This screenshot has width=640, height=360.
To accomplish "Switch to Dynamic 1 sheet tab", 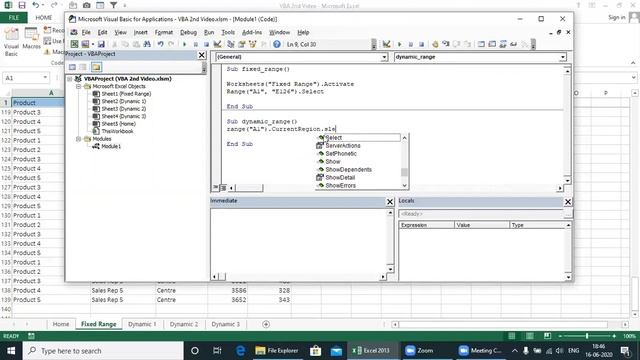I will point(142,324).
